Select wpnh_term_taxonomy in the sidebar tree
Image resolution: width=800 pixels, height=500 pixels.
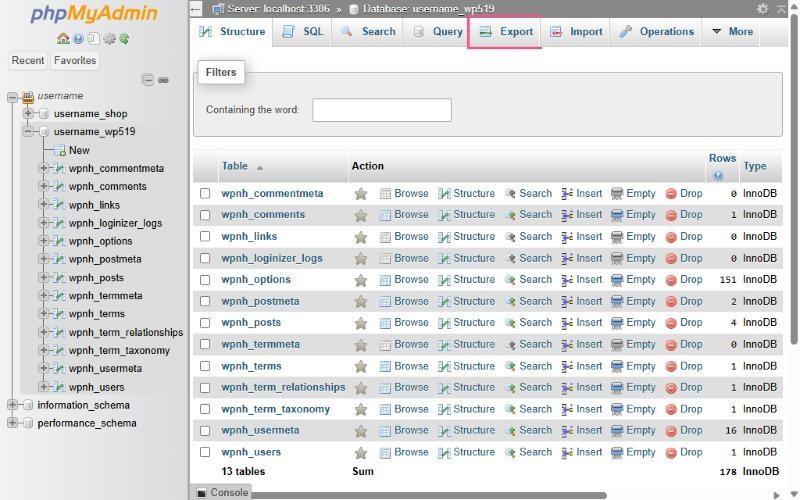click(119, 351)
